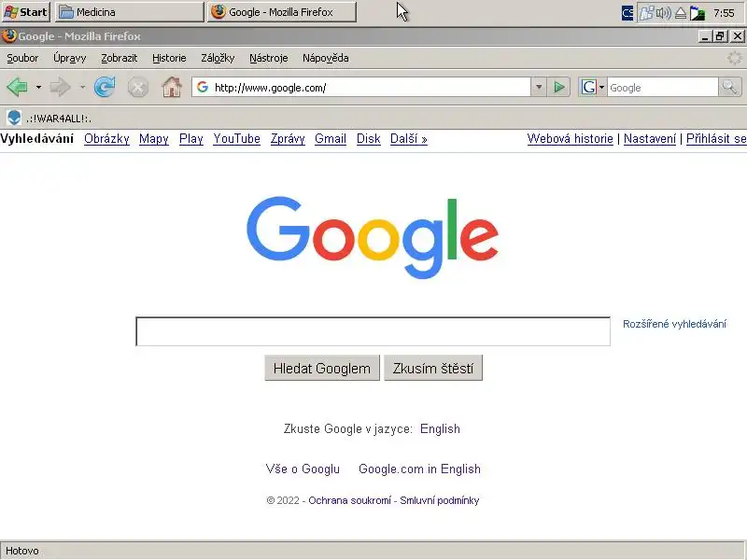
Task: Open the Obrázky link
Action: (x=106, y=138)
